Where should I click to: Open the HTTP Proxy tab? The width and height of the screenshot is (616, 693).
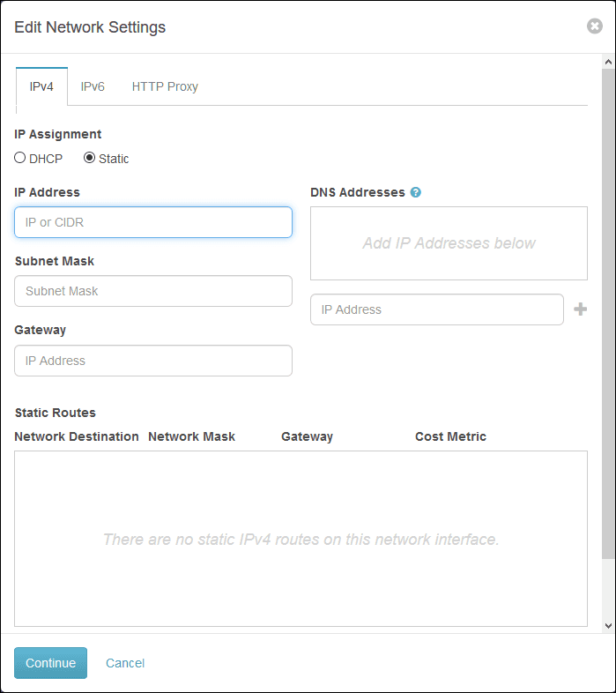coord(165,86)
